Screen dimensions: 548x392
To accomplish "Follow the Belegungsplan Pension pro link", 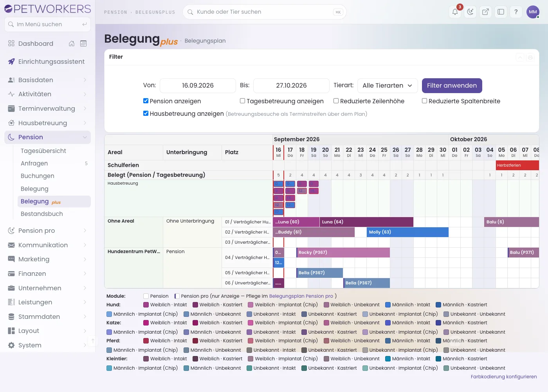I will point(301,296).
